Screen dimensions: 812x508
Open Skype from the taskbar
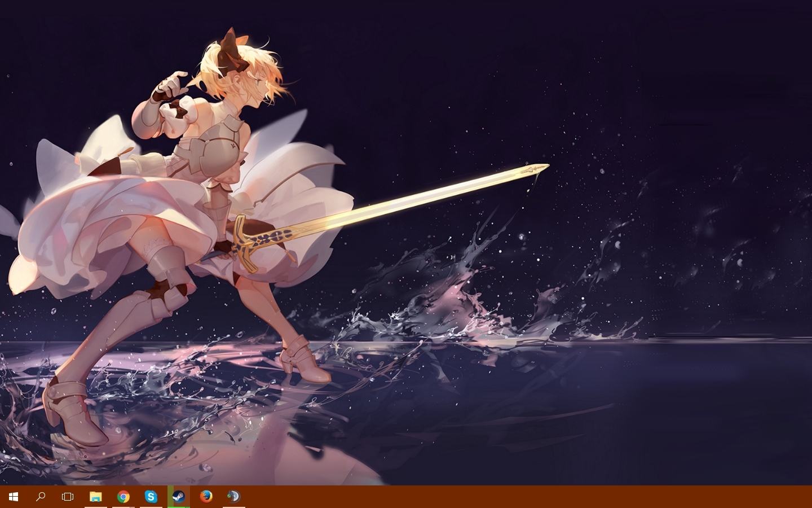pos(151,497)
